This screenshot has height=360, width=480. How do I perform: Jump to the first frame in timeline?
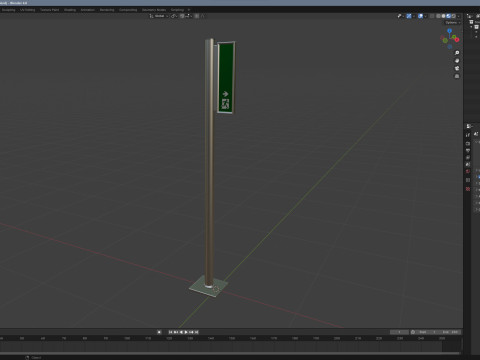170,332
